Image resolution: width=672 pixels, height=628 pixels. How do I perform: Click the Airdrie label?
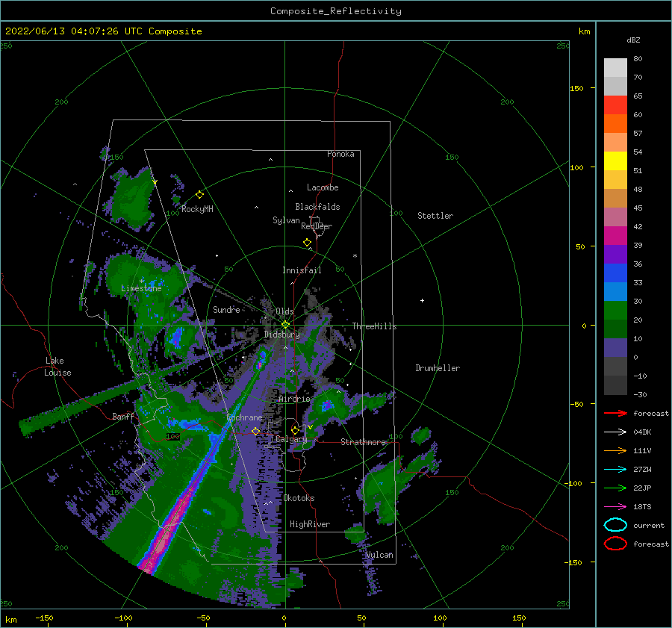pyautogui.click(x=294, y=399)
